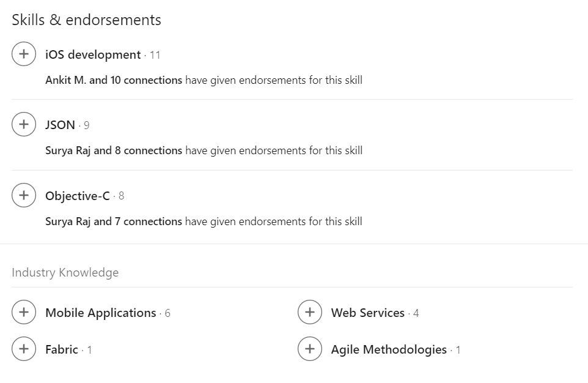The width and height of the screenshot is (588, 383).
Task: Open the Agile Methodologies skill label
Action: pyautogui.click(x=389, y=349)
